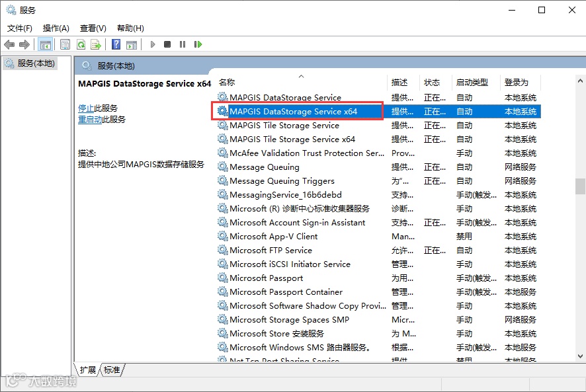Click the Start Service play icon
The width and height of the screenshot is (586, 392).
153,44
